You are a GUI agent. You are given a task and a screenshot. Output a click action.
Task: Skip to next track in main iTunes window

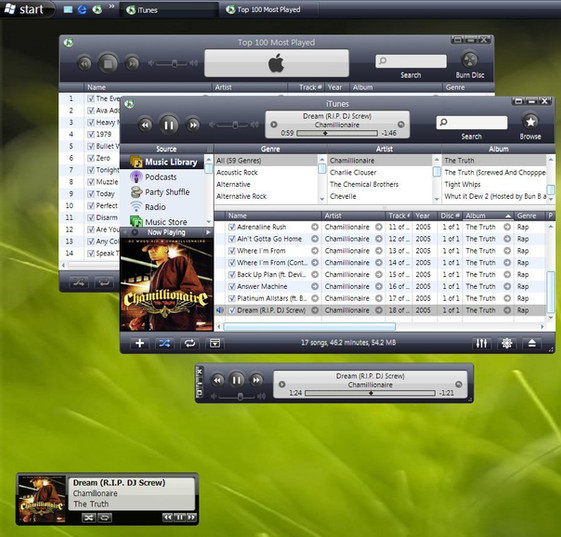[x=193, y=125]
